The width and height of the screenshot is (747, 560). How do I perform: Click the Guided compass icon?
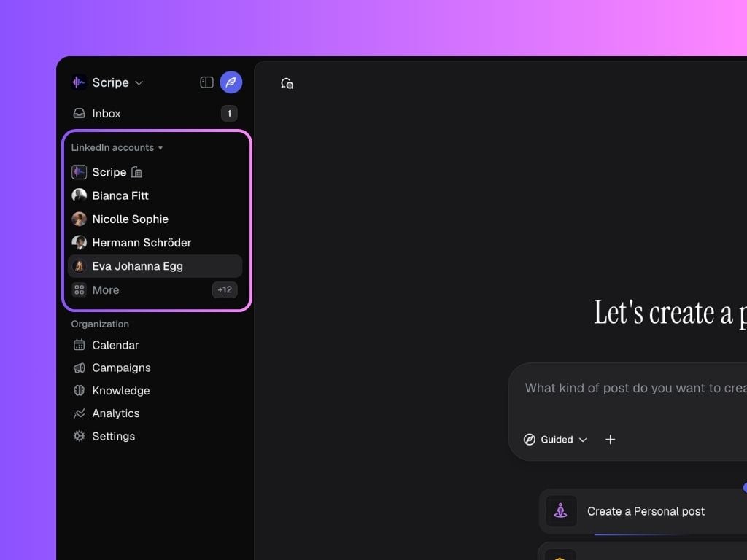pyautogui.click(x=530, y=440)
